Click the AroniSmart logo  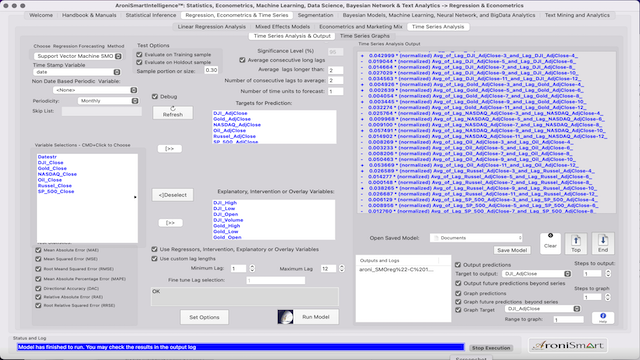568,345
